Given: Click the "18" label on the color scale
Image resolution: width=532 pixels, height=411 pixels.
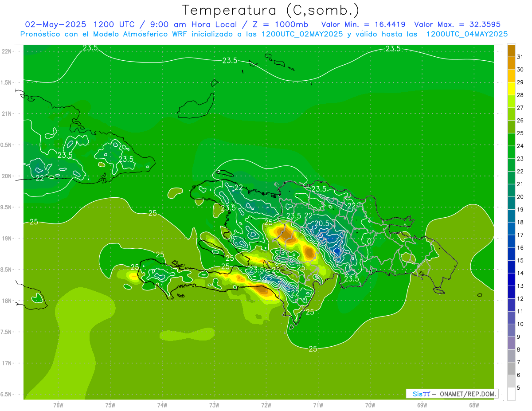Looking at the screenshot, I should coord(520,222).
